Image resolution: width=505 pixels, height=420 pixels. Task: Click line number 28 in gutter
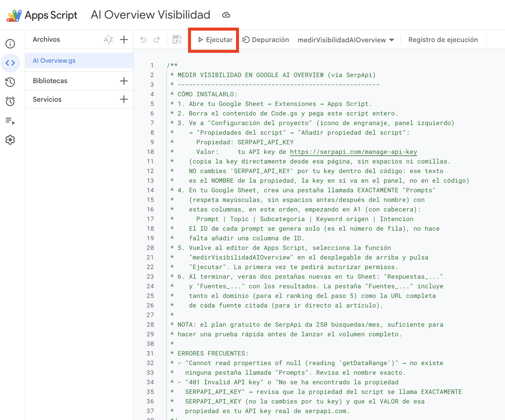(x=150, y=325)
